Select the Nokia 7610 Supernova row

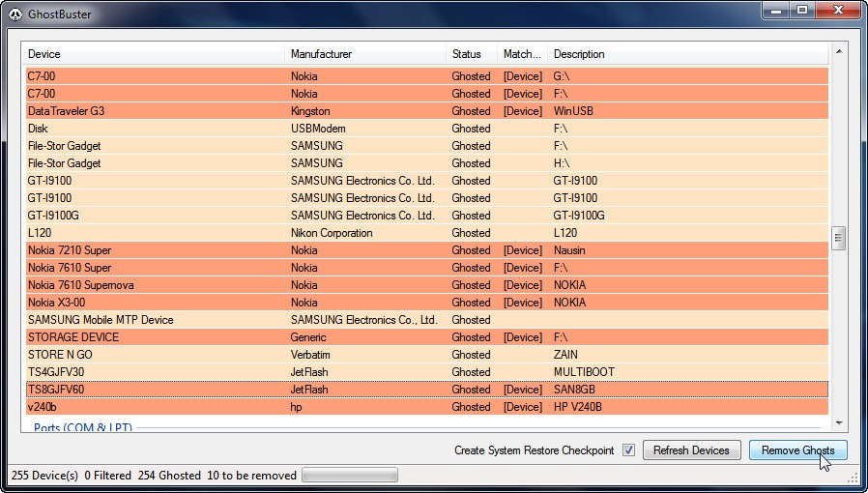click(x=427, y=285)
